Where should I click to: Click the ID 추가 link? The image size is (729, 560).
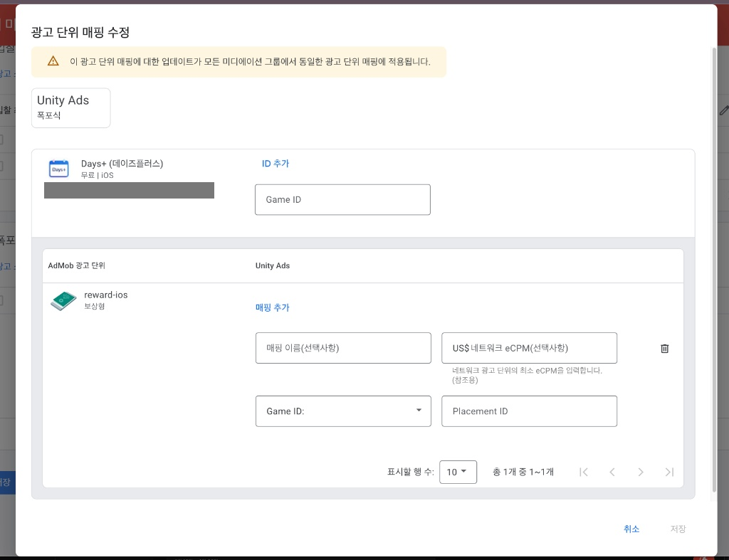276,164
